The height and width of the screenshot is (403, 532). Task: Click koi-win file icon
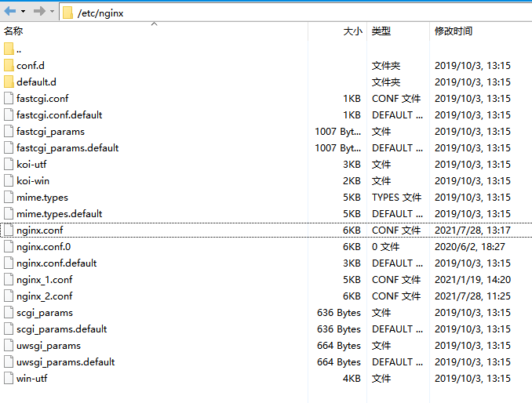pos(9,180)
